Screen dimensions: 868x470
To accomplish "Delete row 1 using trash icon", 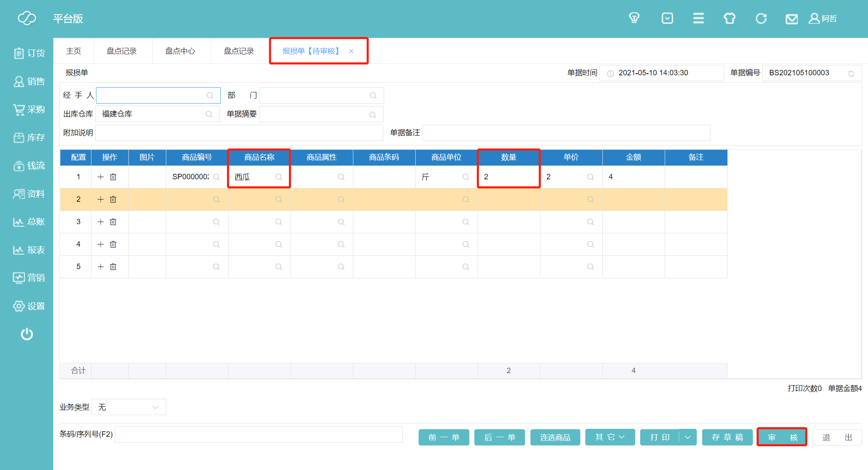I will coord(113,177).
